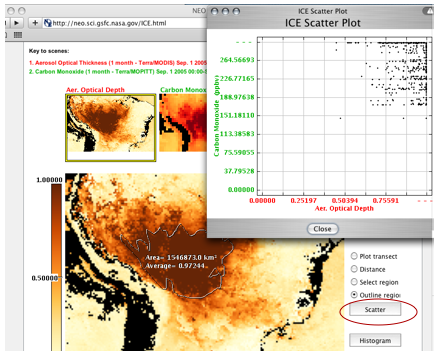Close the ICE Scatter Plot dialog
The width and height of the screenshot is (441, 361).
[x=322, y=229]
